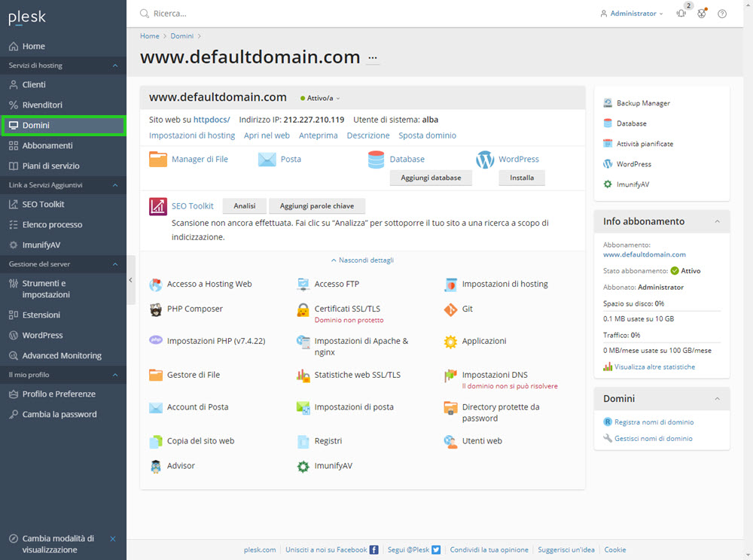Click the large WordPress logo icon
The image size is (753, 560).
485,160
